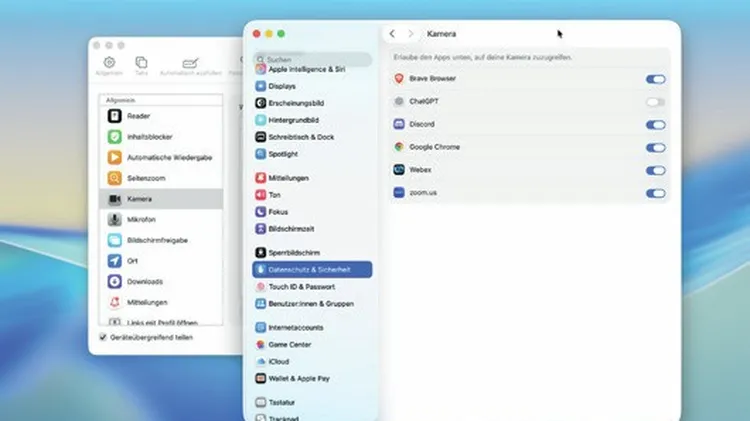Viewport: 750px width, 421px height.
Task: Toggle camera permission for Google Chrome
Action: pyautogui.click(x=655, y=147)
